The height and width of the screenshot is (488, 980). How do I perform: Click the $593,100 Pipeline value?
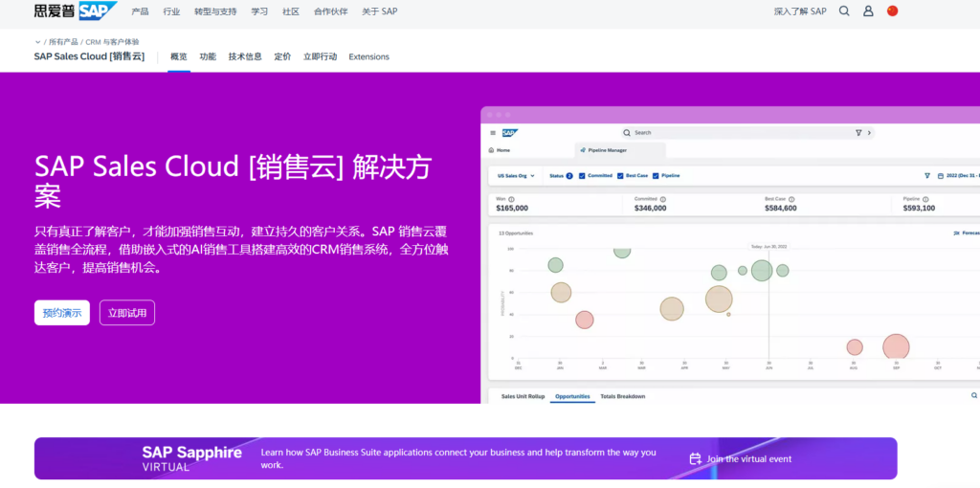[x=919, y=208]
